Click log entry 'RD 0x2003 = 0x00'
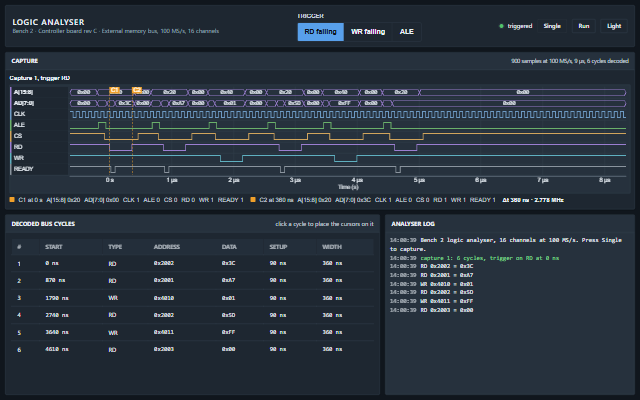Screen dimensions: 640x400 (x=447, y=310)
